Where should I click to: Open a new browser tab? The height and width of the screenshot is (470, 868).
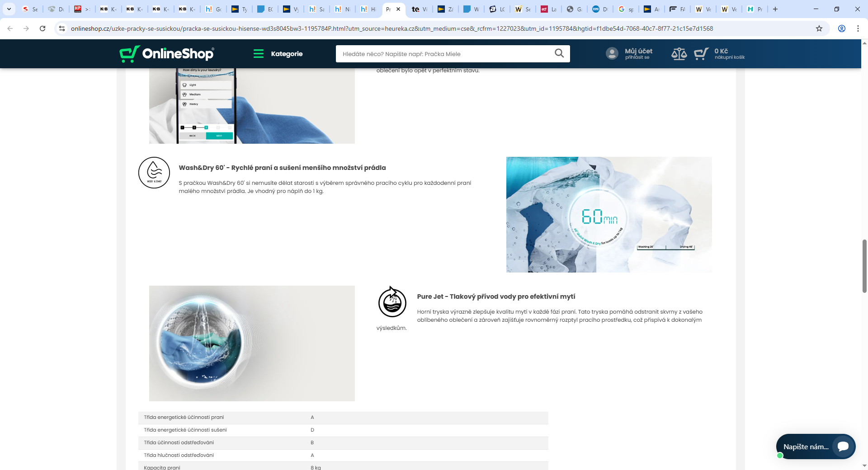tap(775, 9)
